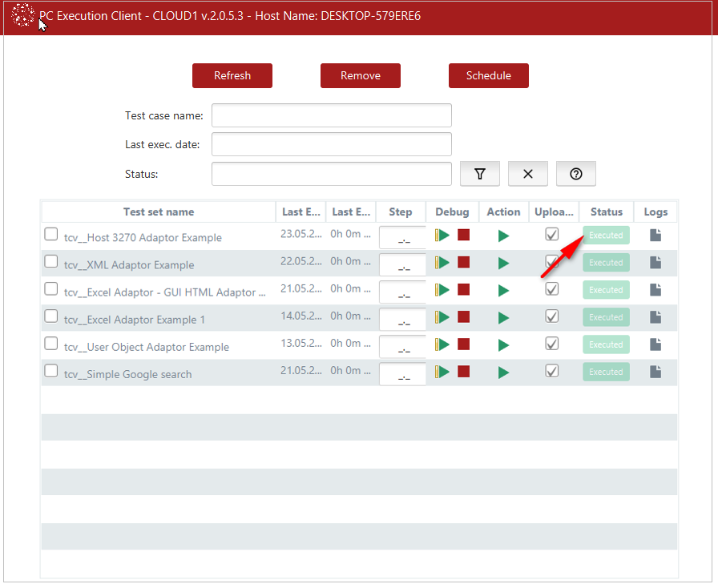This screenshot has height=588, width=718.
Task: Select the Host 3270 Adaptor Example checkbox
Action: pyautogui.click(x=51, y=235)
